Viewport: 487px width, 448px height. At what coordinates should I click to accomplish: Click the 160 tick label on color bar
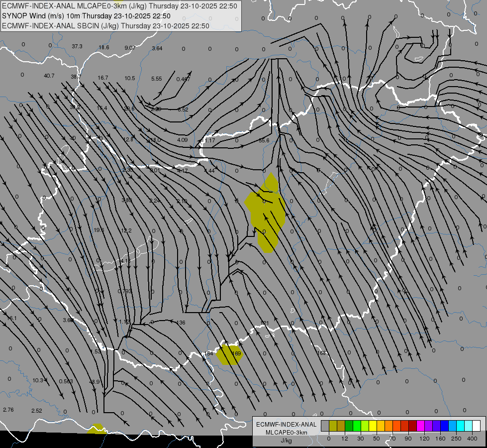click(x=440, y=439)
